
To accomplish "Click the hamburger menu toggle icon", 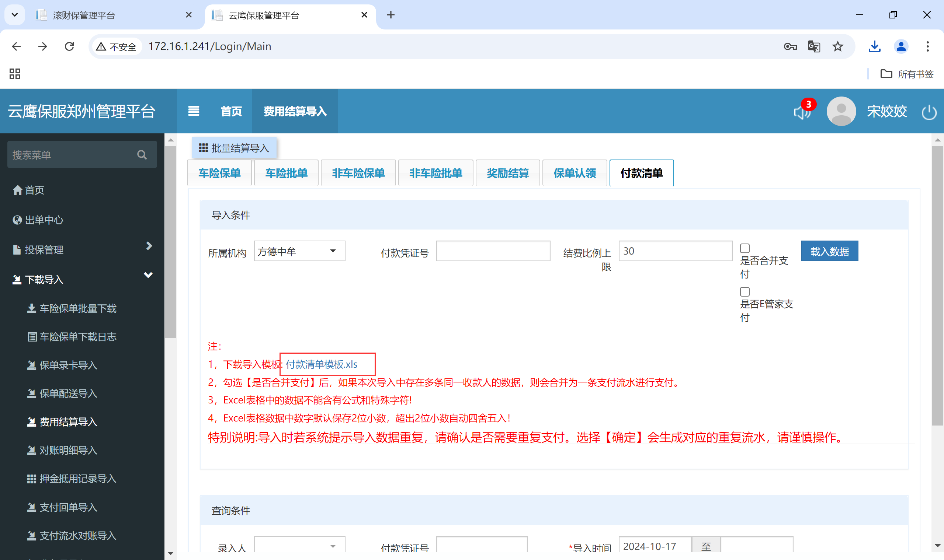I will click(x=194, y=111).
